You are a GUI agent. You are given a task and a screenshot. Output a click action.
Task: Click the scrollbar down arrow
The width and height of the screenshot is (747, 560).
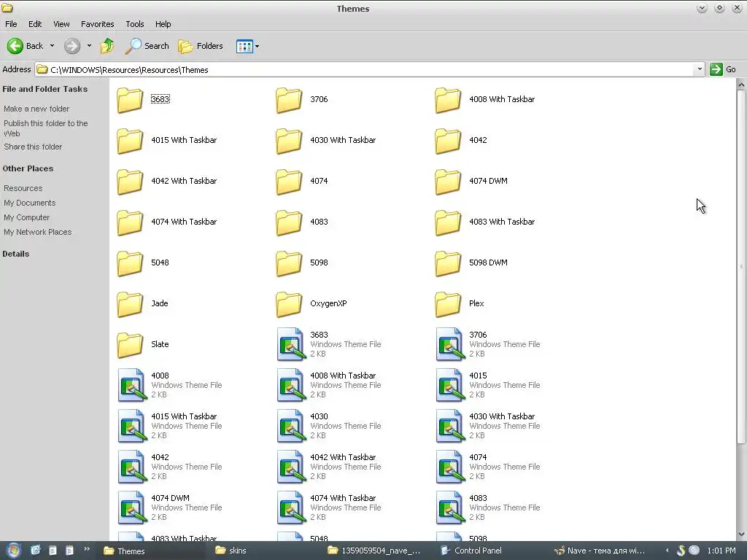pyautogui.click(x=741, y=534)
